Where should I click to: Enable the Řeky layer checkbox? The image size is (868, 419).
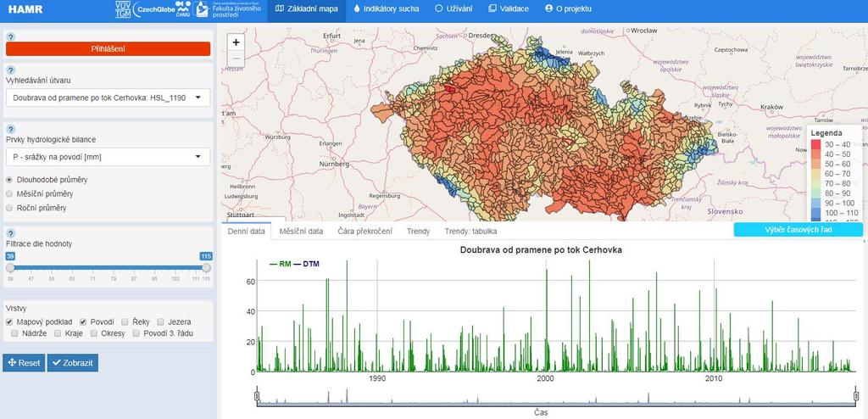pos(125,322)
